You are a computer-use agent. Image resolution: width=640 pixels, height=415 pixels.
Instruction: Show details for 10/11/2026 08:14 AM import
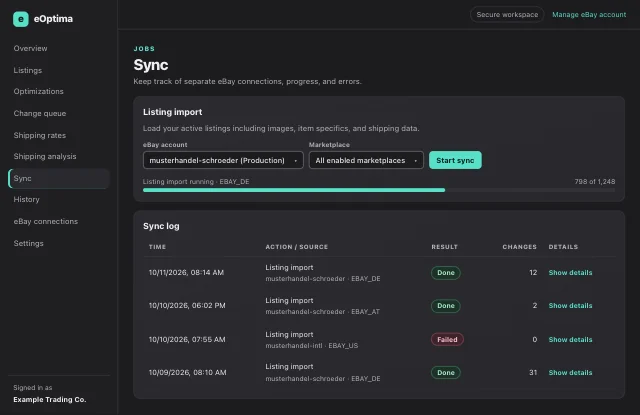tap(570, 273)
